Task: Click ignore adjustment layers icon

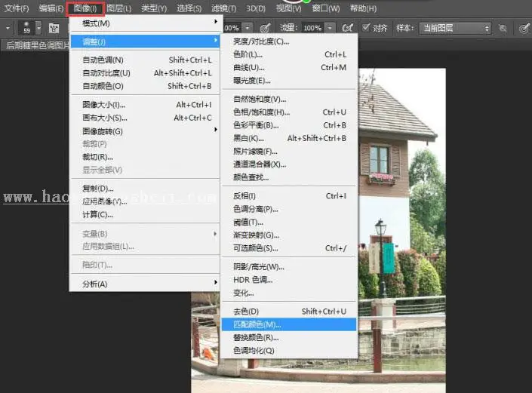Action: pos(503,28)
